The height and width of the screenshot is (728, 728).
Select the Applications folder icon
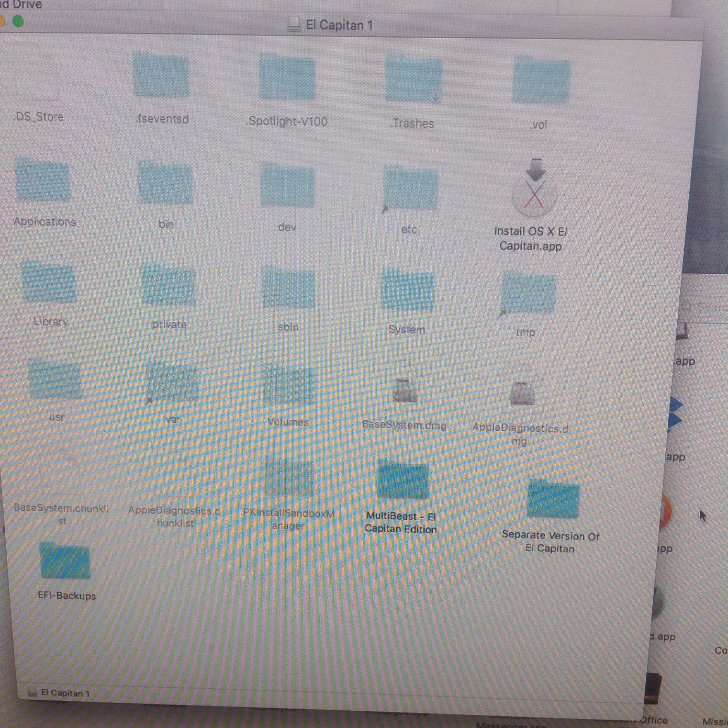click(x=43, y=182)
